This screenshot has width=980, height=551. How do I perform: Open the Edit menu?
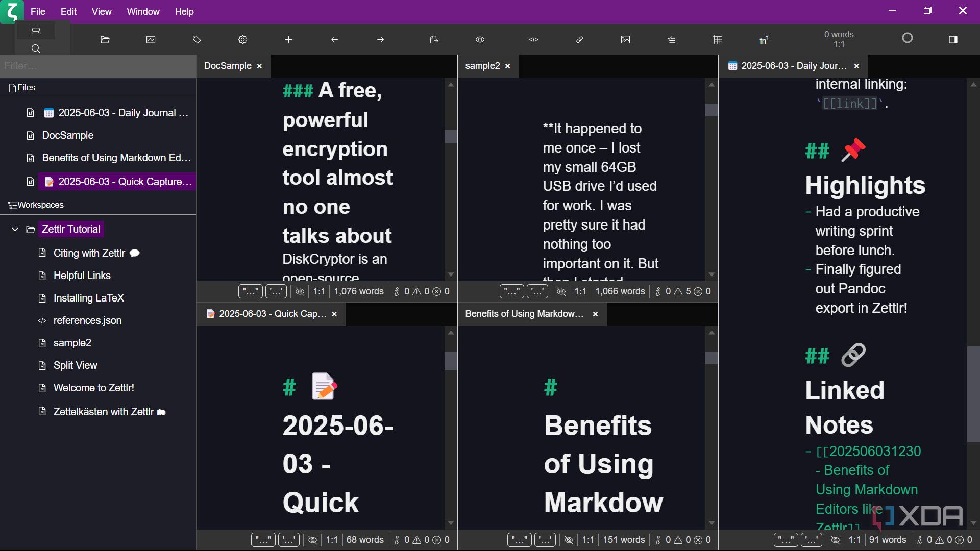[x=68, y=11]
